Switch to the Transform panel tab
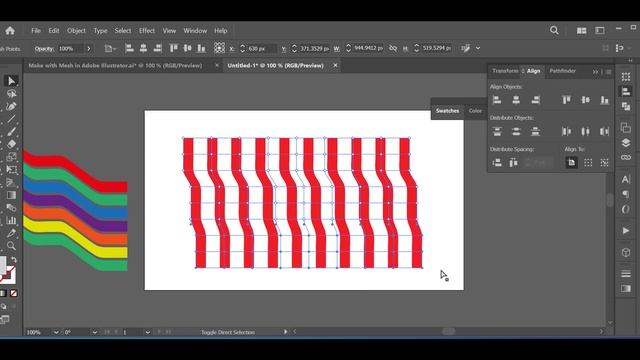This screenshot has width=640, height=360. (505, 71)
